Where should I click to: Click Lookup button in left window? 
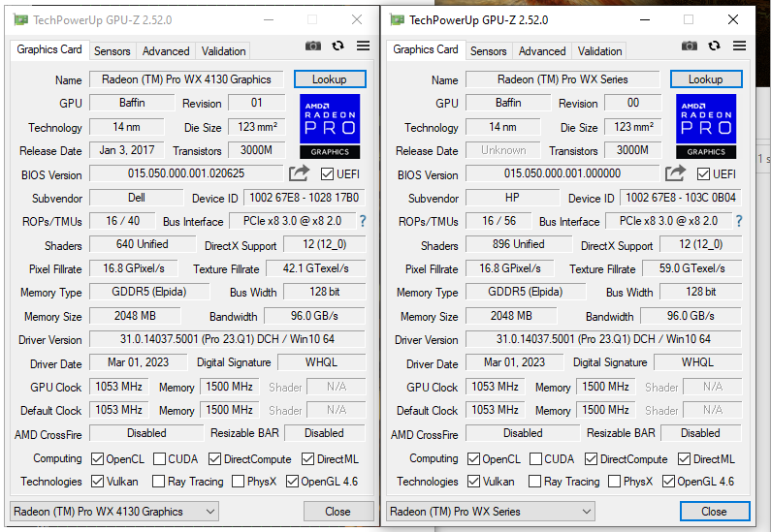(x=330, y=79)
